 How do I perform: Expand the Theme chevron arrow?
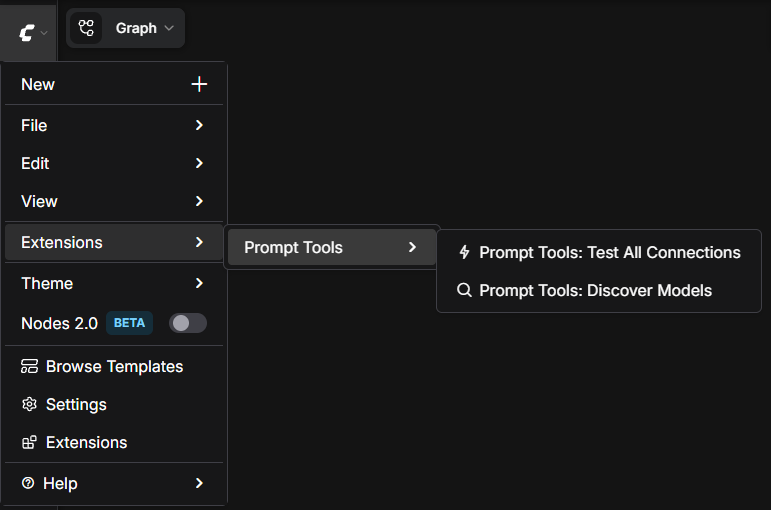199,283
